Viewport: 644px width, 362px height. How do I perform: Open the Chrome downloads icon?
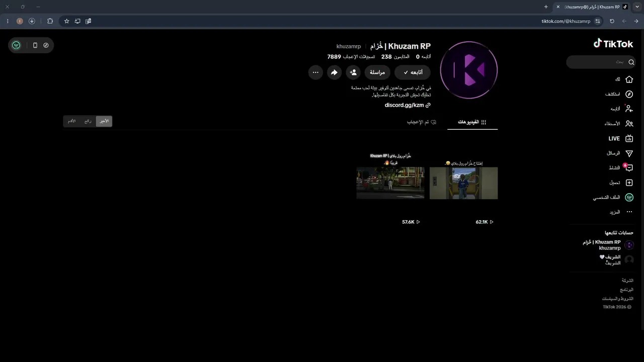tap(32, 21)
